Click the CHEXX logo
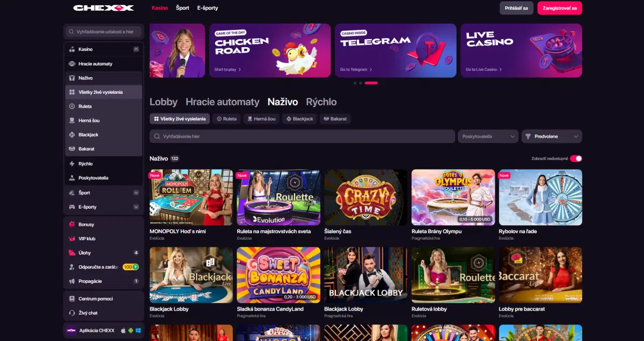This screenshot has height=341, width=644. (104, 8)
